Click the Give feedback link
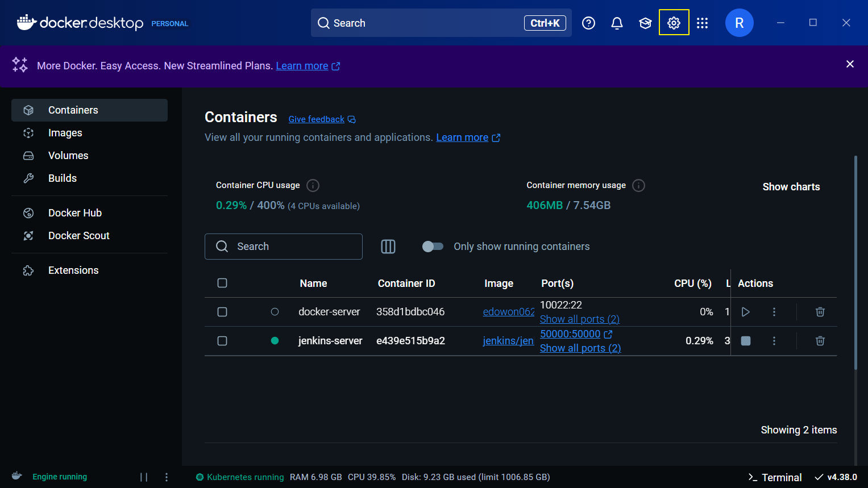 tap(322, 119)
